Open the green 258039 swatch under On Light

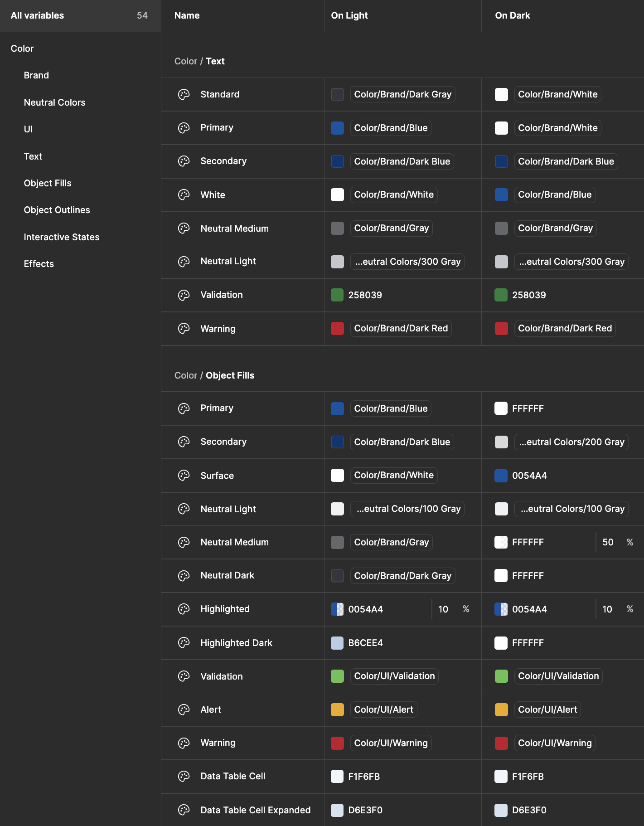pos(337,295)
